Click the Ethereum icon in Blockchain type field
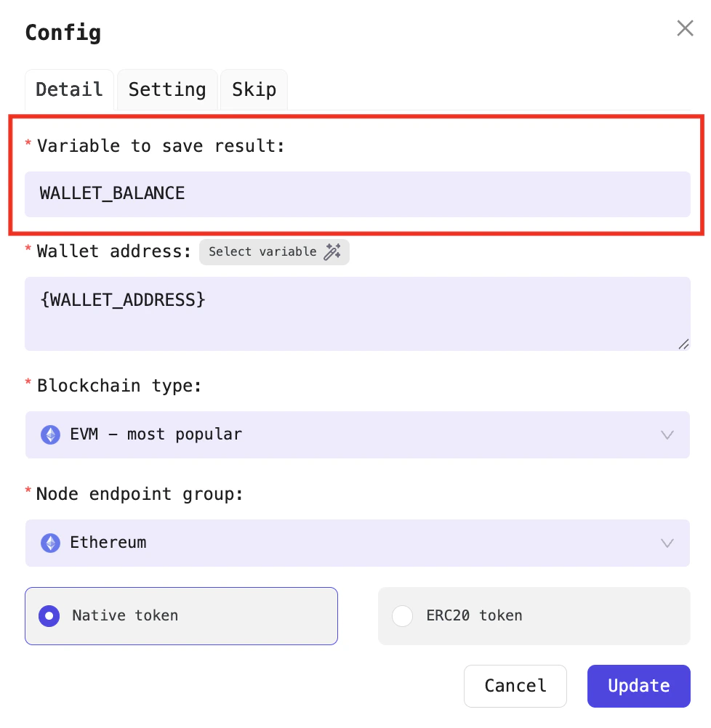 (49, 434)
